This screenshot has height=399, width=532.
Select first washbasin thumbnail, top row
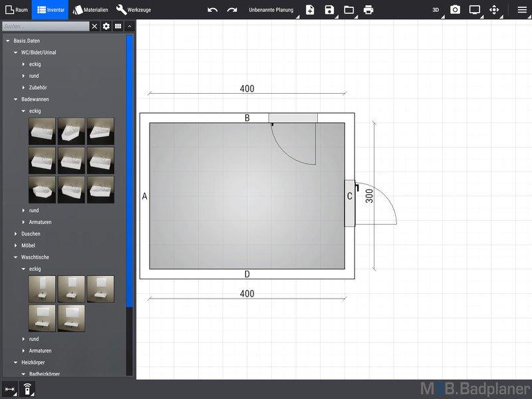(x=42, y=289)
